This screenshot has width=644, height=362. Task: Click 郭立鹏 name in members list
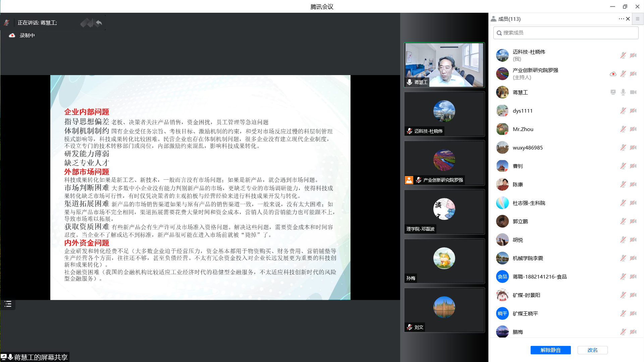click(x=520, y=221)
